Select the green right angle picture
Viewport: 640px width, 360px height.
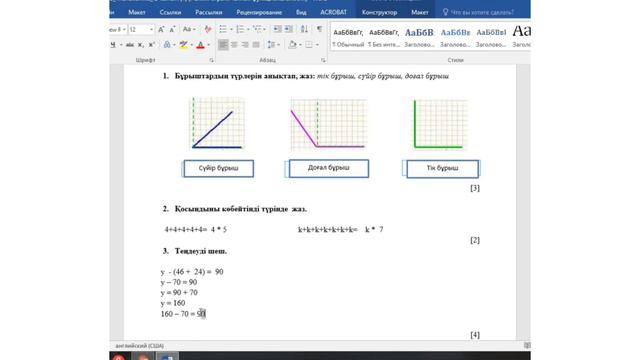pyautogui.click(x=440, y=124)
